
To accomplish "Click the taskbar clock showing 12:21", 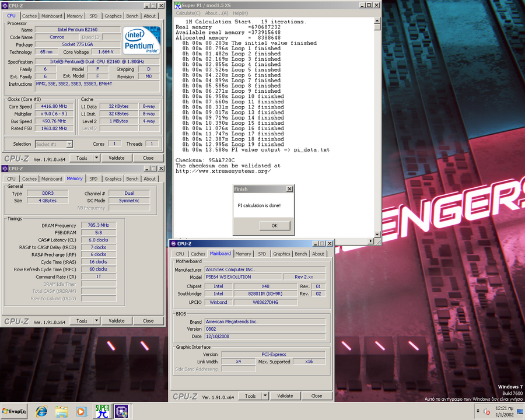I will click(505, 411).
